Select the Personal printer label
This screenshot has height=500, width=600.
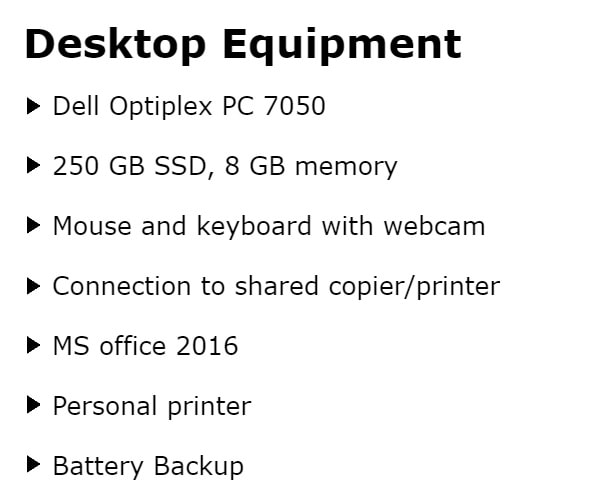point(151,407)
